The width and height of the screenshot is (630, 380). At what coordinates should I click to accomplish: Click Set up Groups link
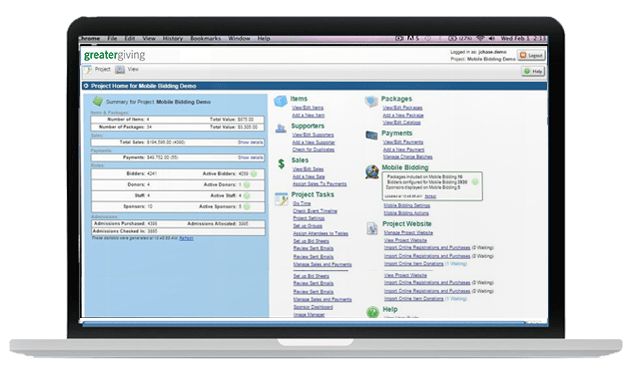[308, 226]
